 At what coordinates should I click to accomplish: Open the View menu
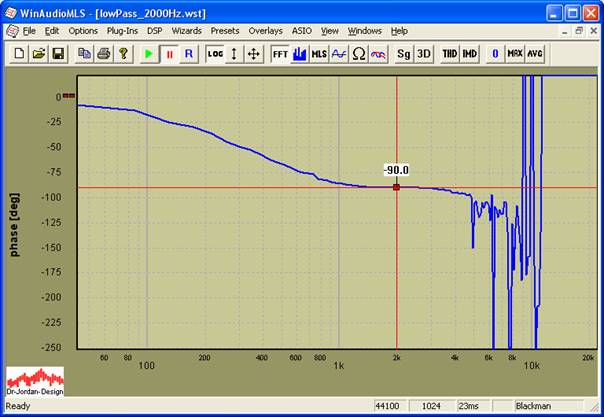(330, 31)
